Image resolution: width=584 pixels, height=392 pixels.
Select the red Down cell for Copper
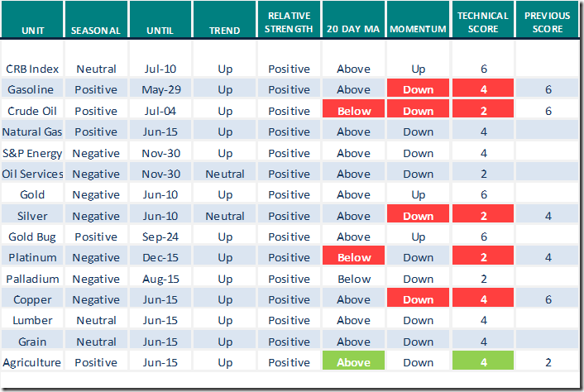point(419,299)
